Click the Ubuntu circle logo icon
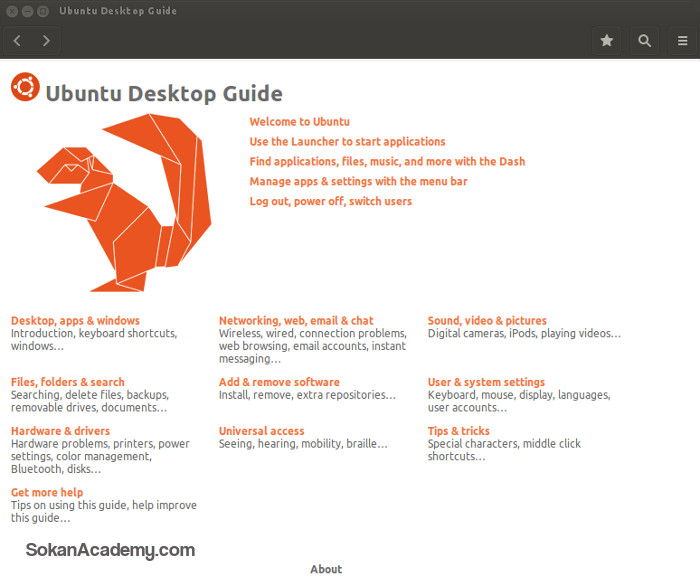 [25, 87]
